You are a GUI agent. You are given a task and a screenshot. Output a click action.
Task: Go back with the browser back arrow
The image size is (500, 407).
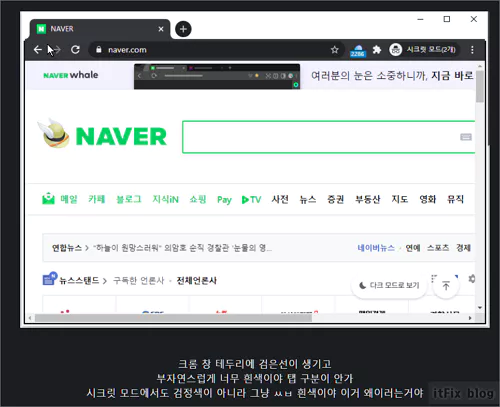click(x=38, y=50)
